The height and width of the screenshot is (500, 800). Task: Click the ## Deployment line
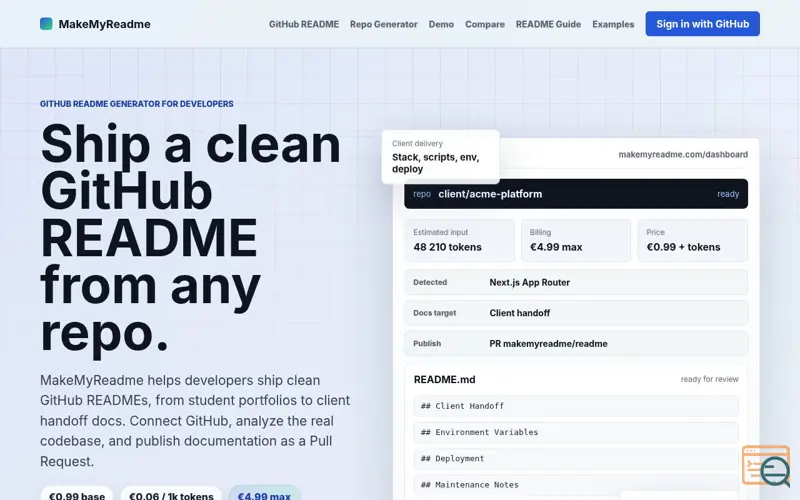[x=576, y=459]
